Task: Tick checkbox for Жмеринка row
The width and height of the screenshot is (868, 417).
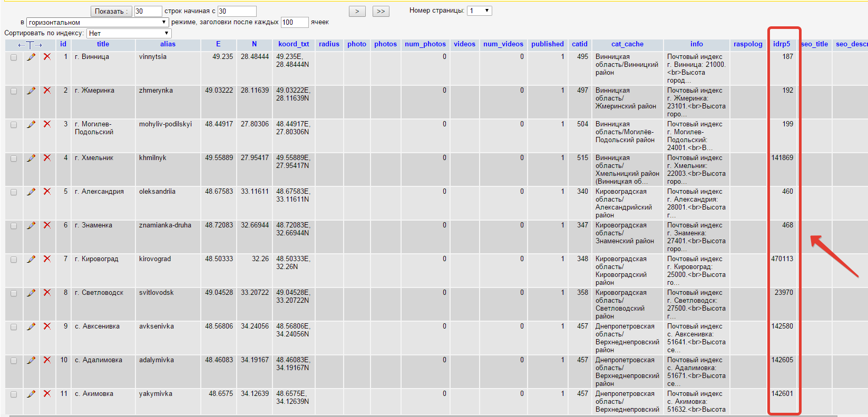Action: [x=14, y=91]
